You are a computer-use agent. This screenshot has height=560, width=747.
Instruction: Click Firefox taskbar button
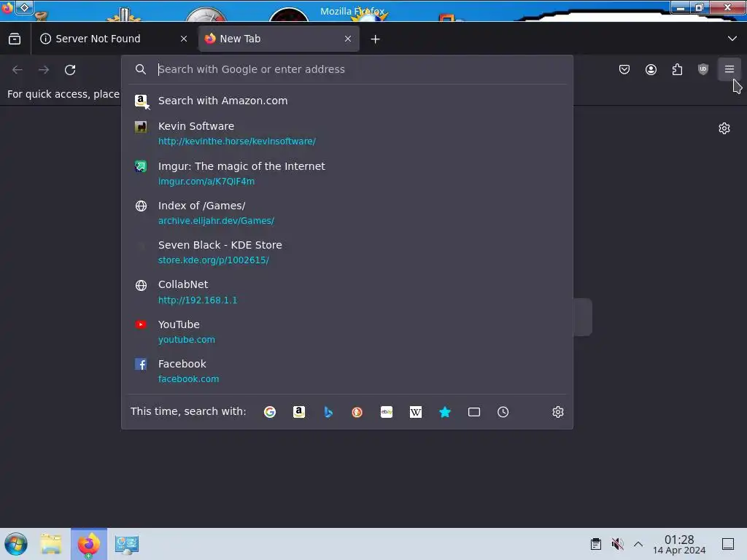pyautogui.click(x=89, y=544)
